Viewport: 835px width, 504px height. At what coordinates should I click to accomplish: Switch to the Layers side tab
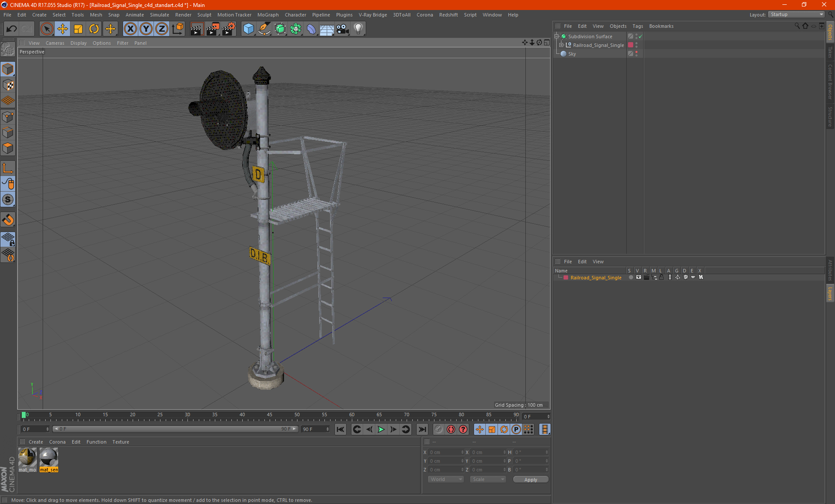tap(830, 293)
